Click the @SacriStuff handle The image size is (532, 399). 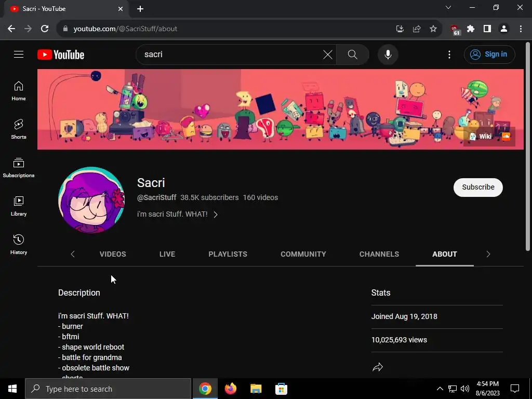coord(156,197)
